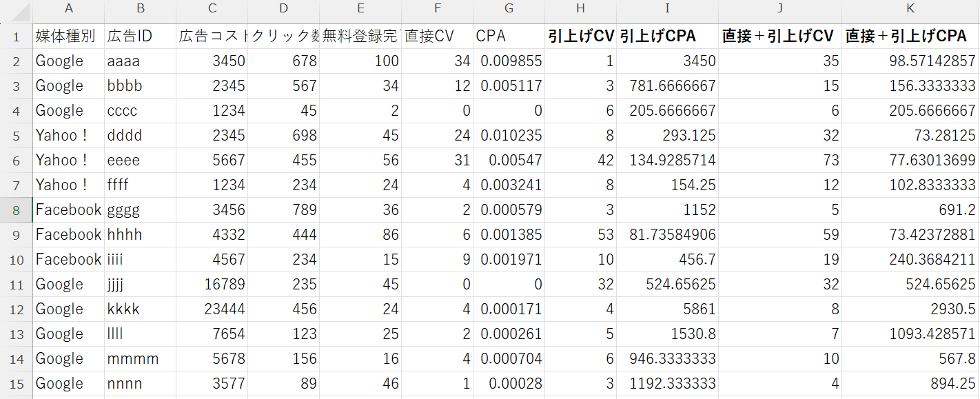
Task: Click the cell showing 81.73584906
Action: tap(666, 234)
